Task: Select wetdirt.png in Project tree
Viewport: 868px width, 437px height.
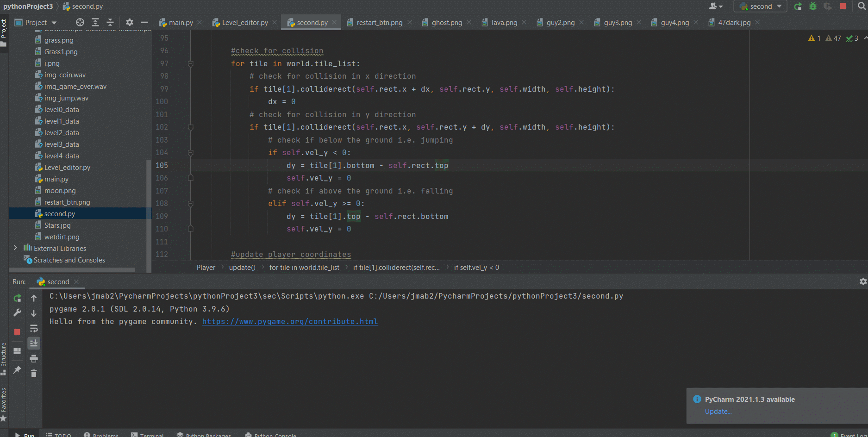Action: click(62, 237)
